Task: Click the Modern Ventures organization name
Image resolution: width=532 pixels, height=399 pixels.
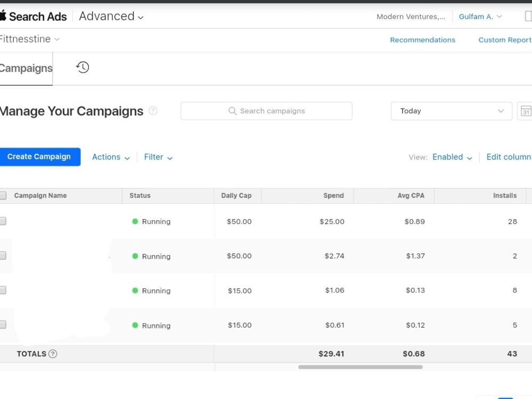Action: [411, 16]
